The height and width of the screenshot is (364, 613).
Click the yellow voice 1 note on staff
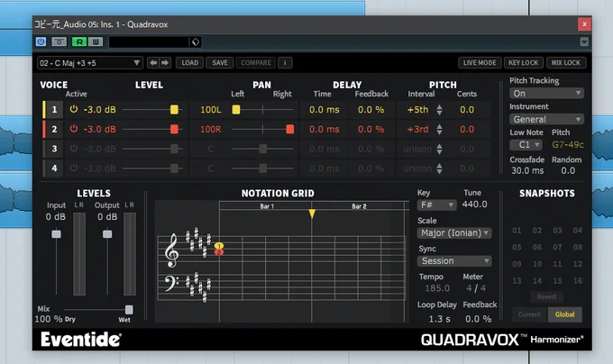point(219,246)
